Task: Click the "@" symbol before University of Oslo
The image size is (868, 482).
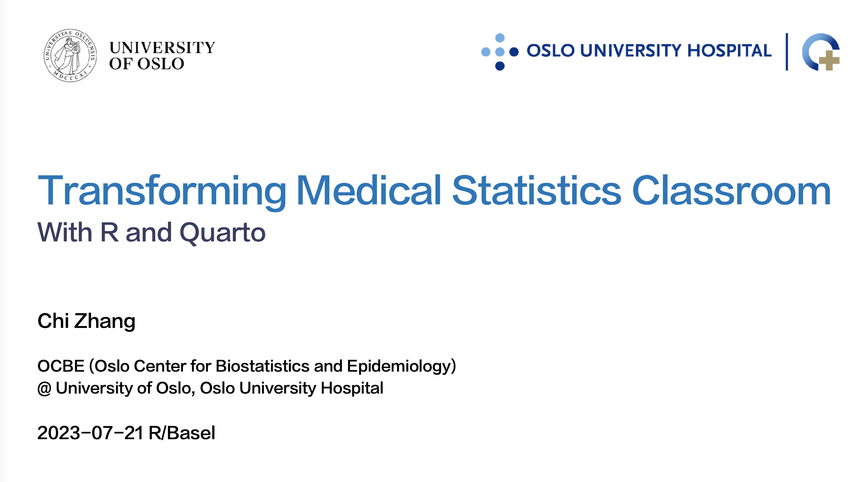Action: click(x=44, y=388)
